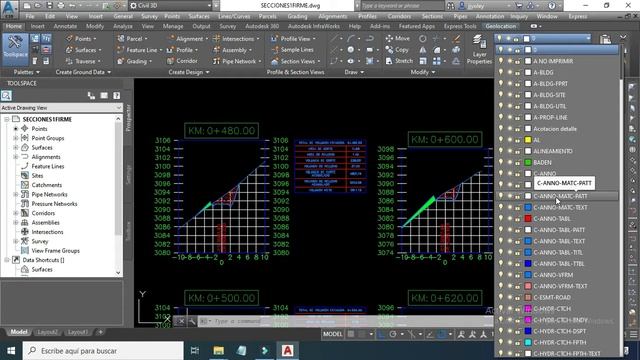
Task: Switch to Model tab
Action: [19, 332]
